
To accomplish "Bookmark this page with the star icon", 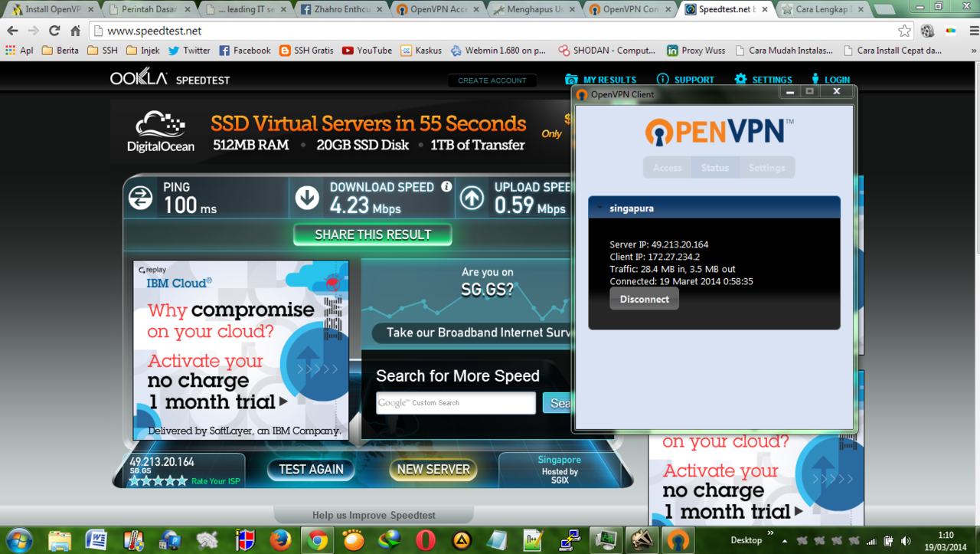I will click(905, 31).
